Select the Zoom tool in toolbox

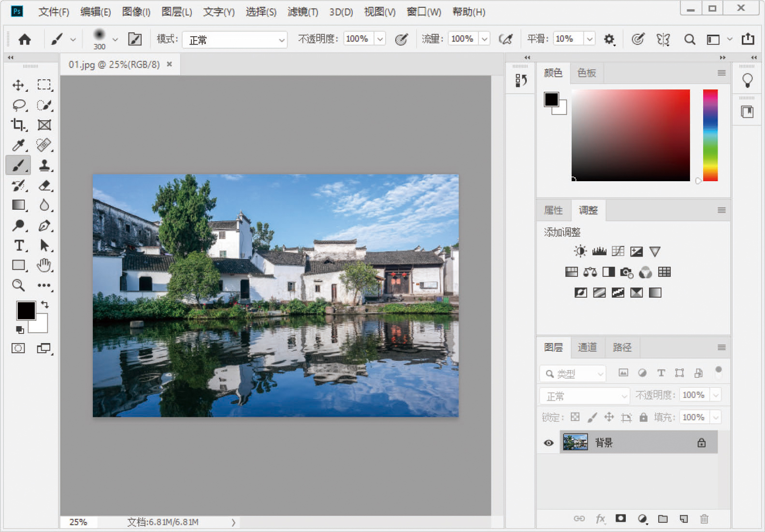pos(18,285)
